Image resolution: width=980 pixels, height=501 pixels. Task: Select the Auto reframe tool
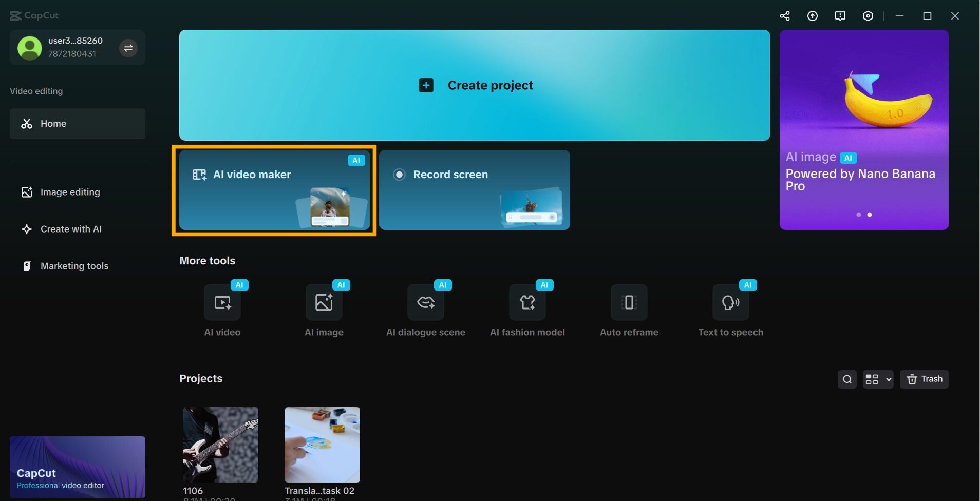point(629,303)
